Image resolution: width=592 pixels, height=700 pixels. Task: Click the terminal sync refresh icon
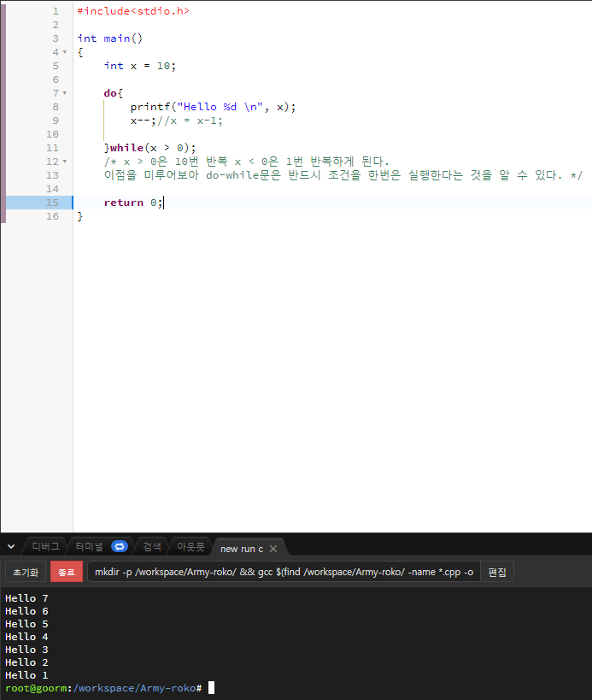pyautogui.click(x=119, y=546)
